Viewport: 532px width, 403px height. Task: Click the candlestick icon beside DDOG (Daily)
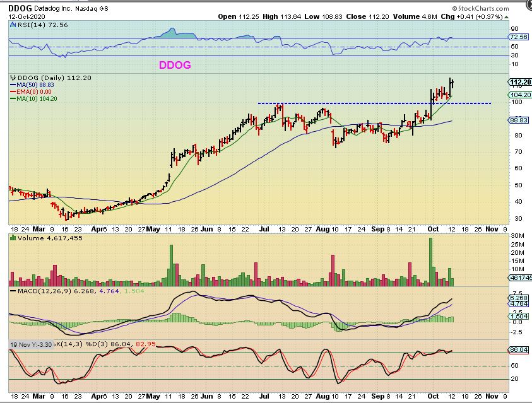tap(12, 78)
